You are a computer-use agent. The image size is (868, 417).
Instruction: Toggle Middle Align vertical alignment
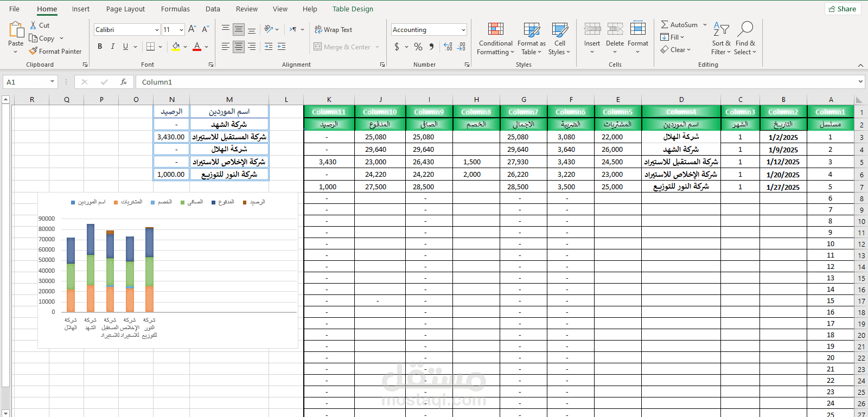(239, 29)
